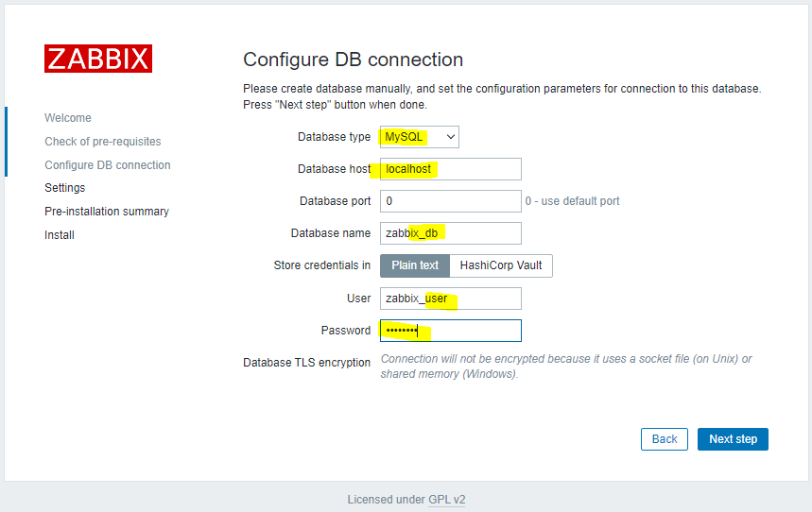
Task: Open the Database type dropdown
Action: (420, 137)
